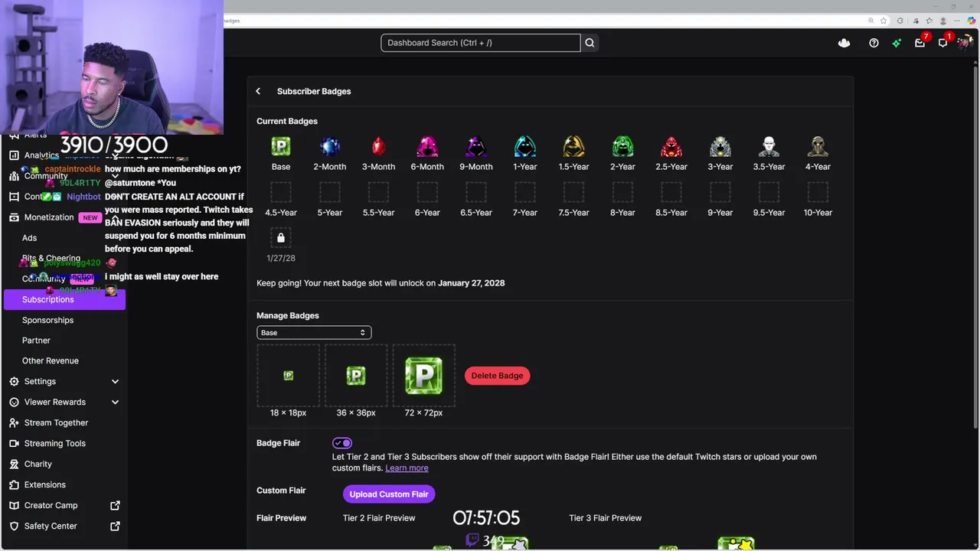Click the locked 1/27/28 badge slot

tap(281, 238)
